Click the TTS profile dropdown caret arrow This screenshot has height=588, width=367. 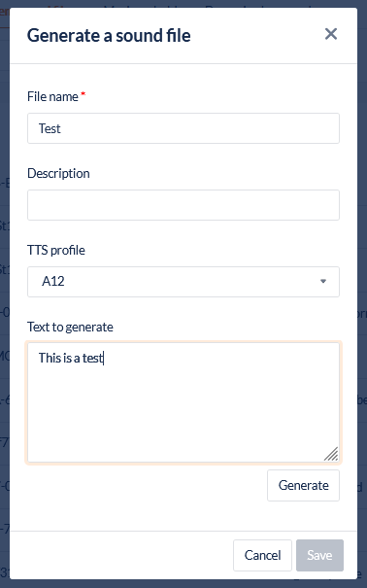click(323, 281)
